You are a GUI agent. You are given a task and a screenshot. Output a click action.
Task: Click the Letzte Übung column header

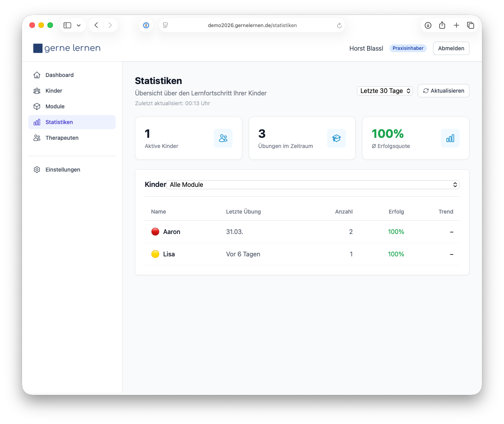pyautogui.click(x=244, y=212)
